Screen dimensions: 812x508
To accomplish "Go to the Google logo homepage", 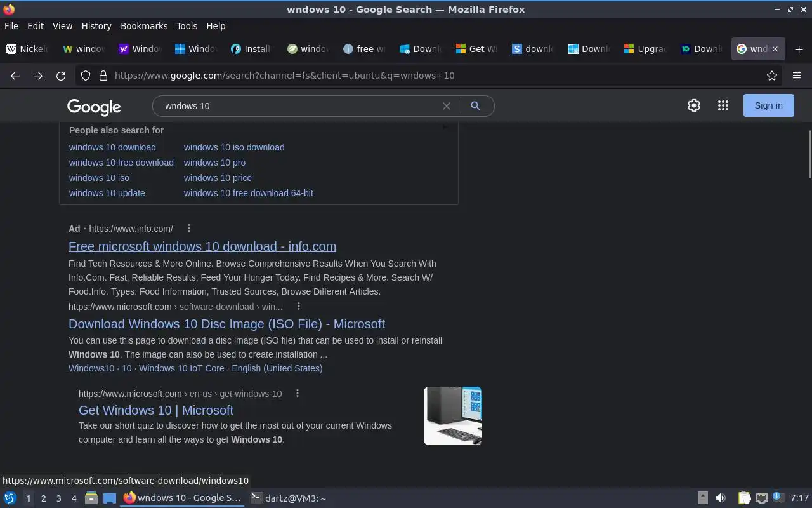I will click(x=94, y=107).
